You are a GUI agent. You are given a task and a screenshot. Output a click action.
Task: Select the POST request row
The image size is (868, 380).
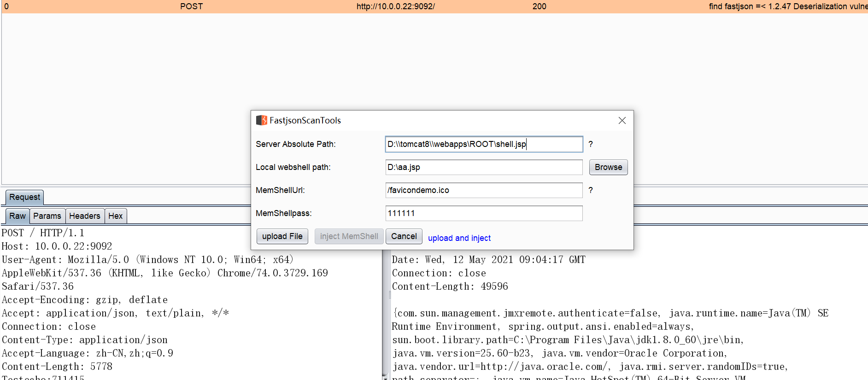(434, 6)
